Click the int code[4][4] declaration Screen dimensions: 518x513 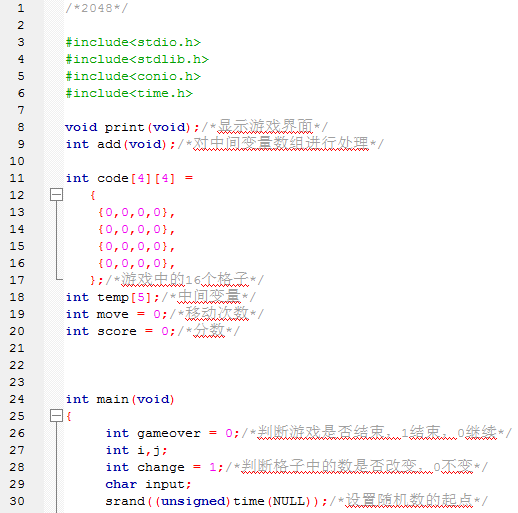tap(129, 178)
